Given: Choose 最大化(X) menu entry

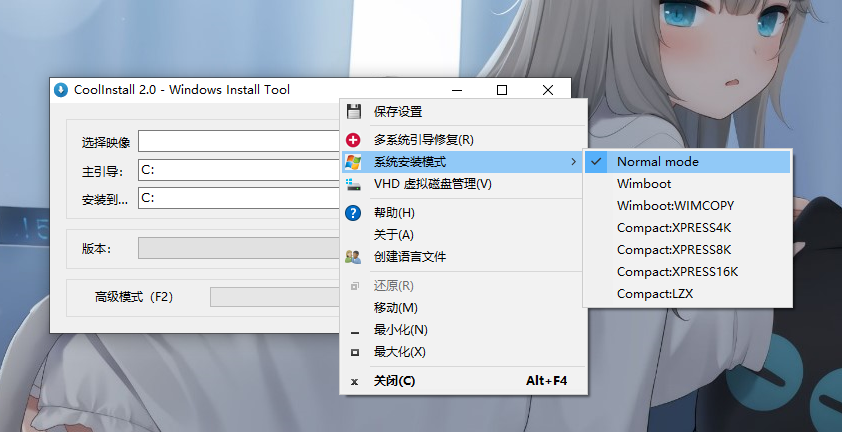Looking at the screenshot, I should click(463, 352).
